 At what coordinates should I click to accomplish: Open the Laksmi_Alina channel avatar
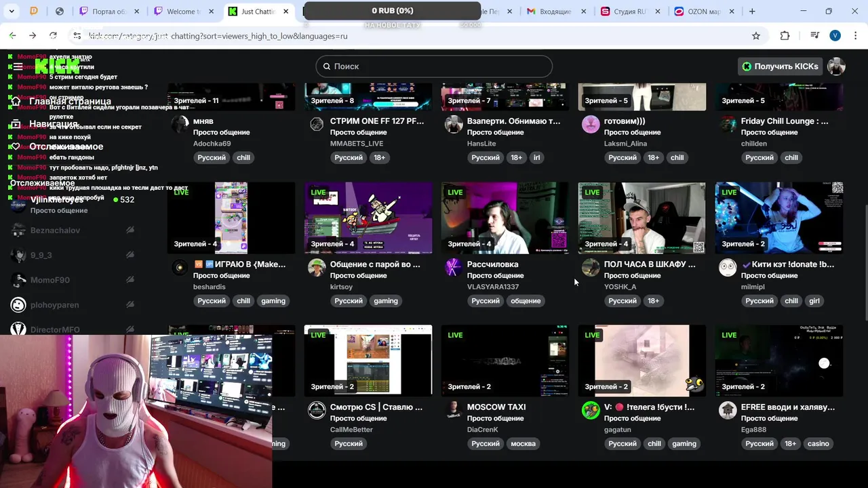pos(591,124)
